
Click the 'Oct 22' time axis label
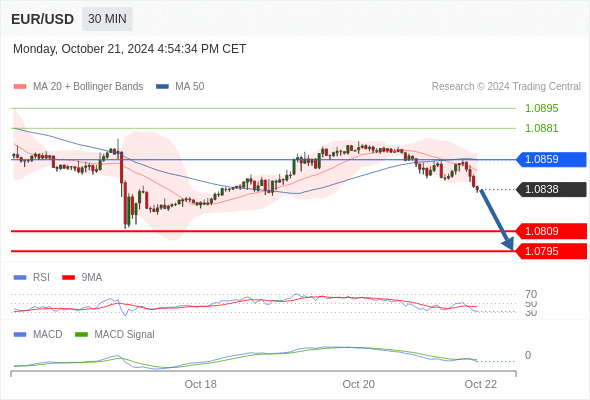coord(481,384)
